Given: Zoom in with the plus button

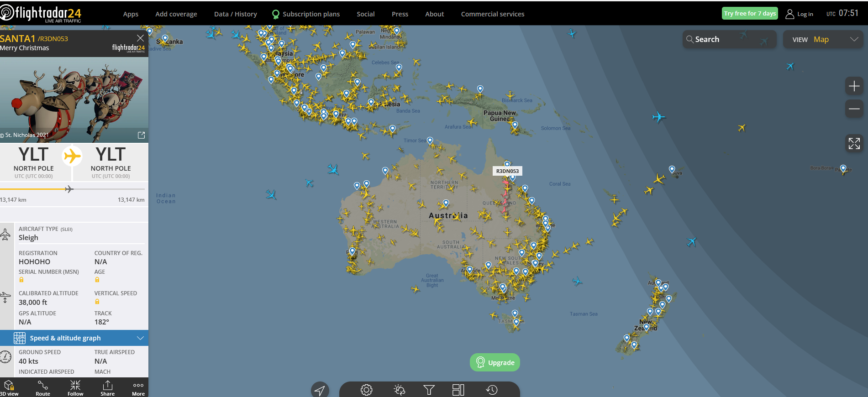Looking at the screenshot, I should pyautogui.click(x=854, y=86).
